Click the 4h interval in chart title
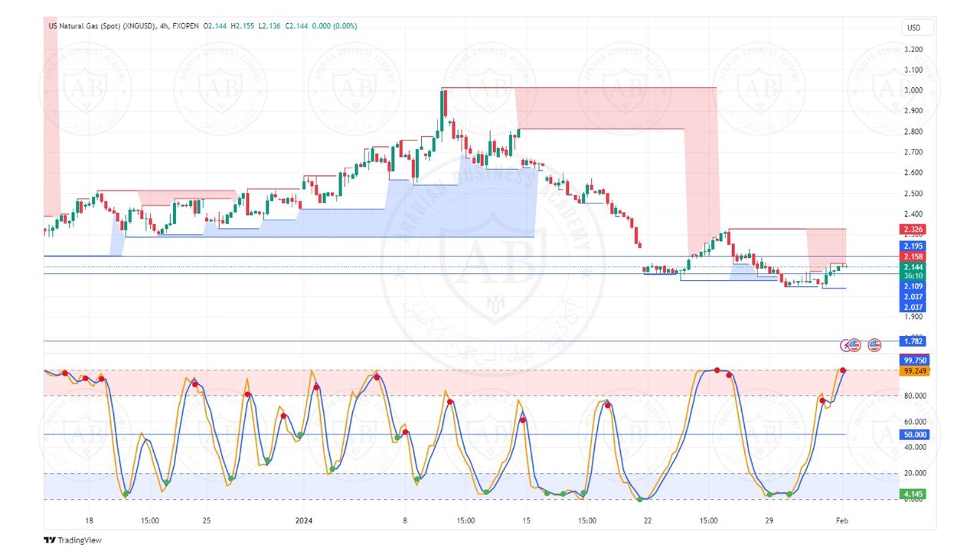This screenshot has height=551, width=980. [x=164, y=26]
